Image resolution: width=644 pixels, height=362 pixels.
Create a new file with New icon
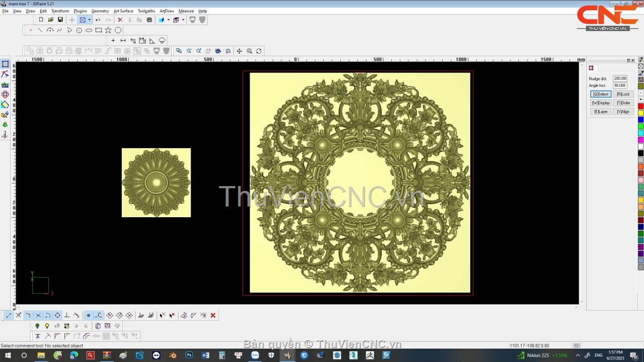click(41, 20)
